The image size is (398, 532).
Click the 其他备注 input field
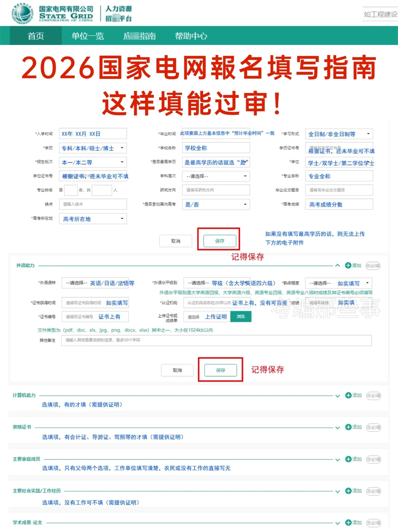(x=217, y=340)
